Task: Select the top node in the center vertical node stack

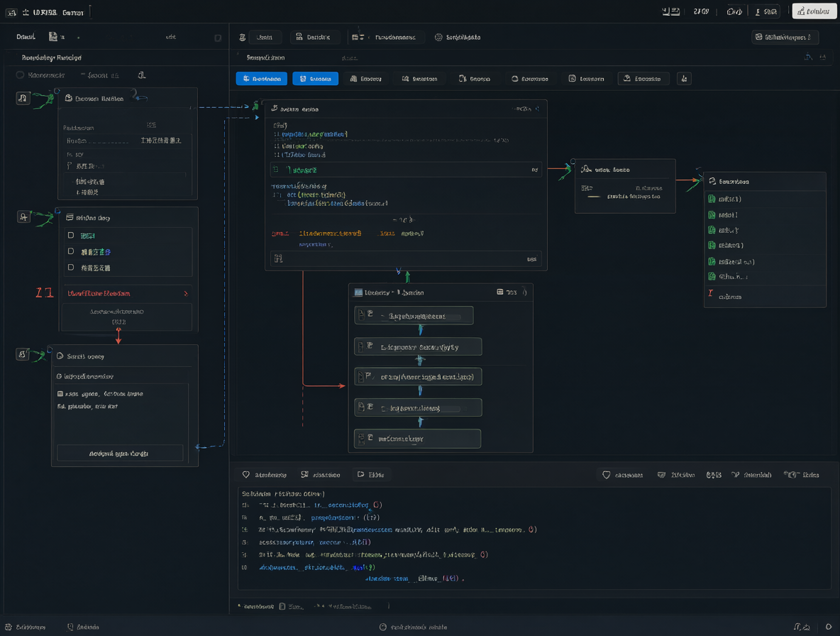Action: (x=414, y=316)
